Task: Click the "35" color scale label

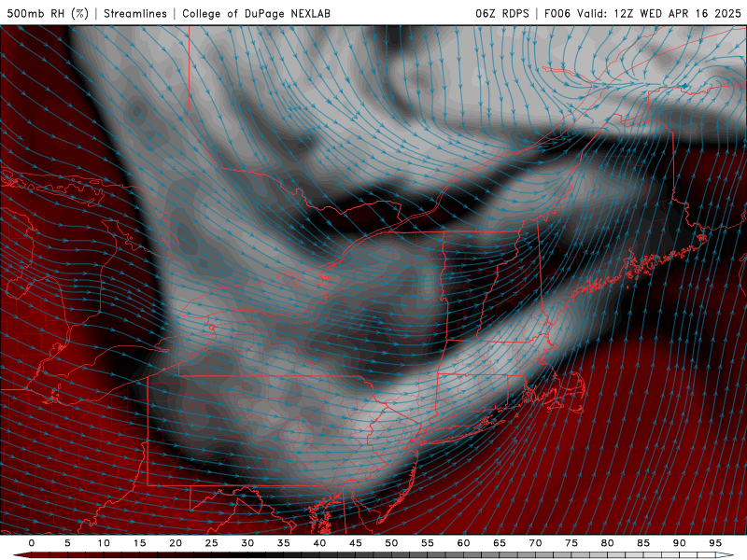Action: (x=284, y=543)
